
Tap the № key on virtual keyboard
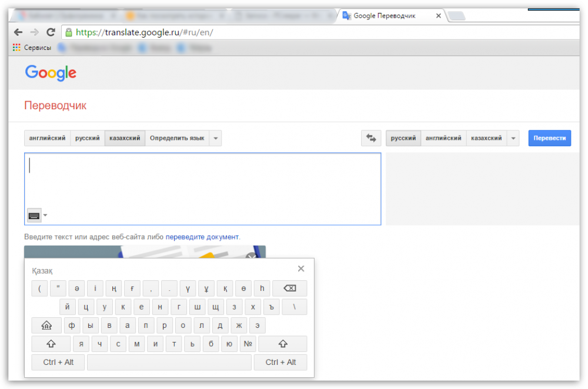click(x=248, y=344)
